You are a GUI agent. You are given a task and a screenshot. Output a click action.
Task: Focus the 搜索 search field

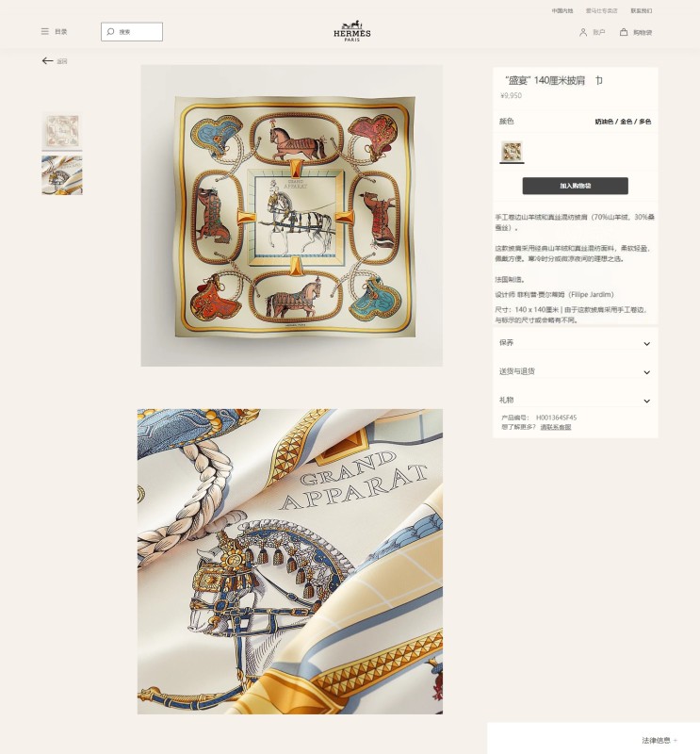pyautogui.click(x=132, y=32)
